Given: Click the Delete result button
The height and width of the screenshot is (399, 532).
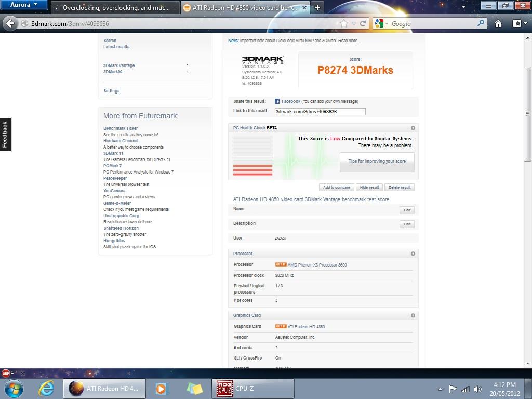Looking at the screenshot, I should [400, 187].
